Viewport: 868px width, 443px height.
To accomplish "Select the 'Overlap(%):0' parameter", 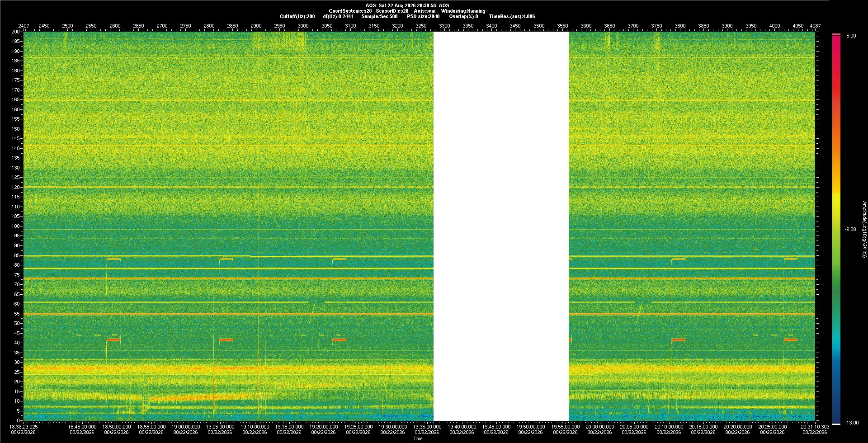I will pyautogui.click(x=463, y=16).
